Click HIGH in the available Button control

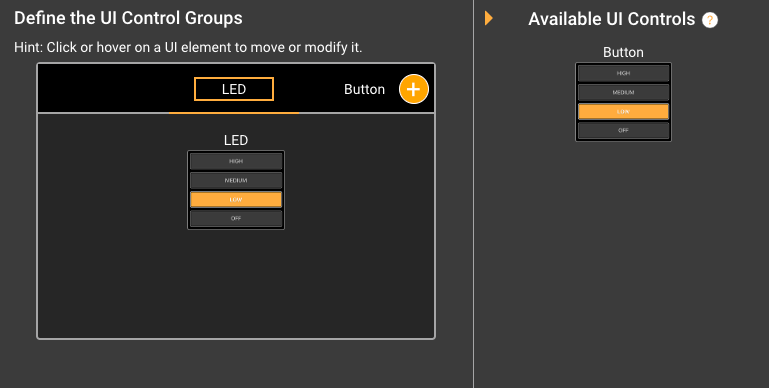[x=623, y=73]
